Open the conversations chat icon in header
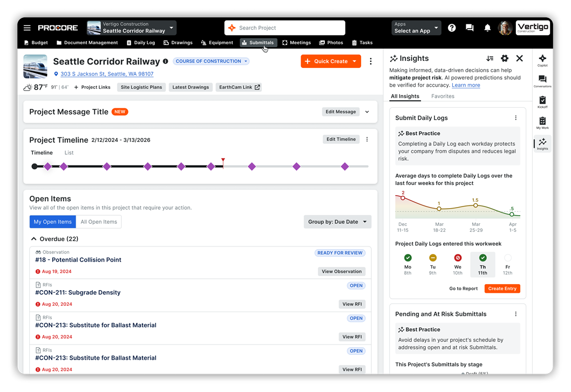The width and height of the screenshot is (571, 392). coord(470,27)
